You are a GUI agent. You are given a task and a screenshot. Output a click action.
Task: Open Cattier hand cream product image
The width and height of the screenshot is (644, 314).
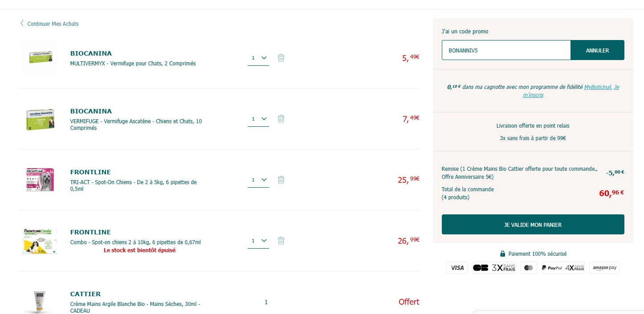coord(40,302)
